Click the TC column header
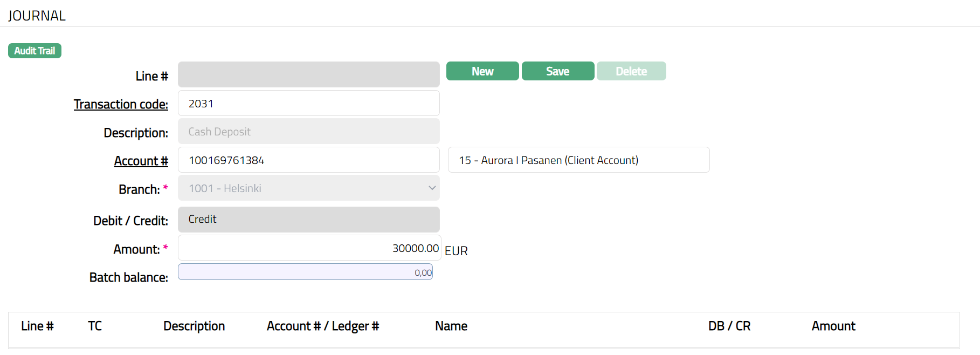Screen dimensions: 980x355 [x=95, y=326]
